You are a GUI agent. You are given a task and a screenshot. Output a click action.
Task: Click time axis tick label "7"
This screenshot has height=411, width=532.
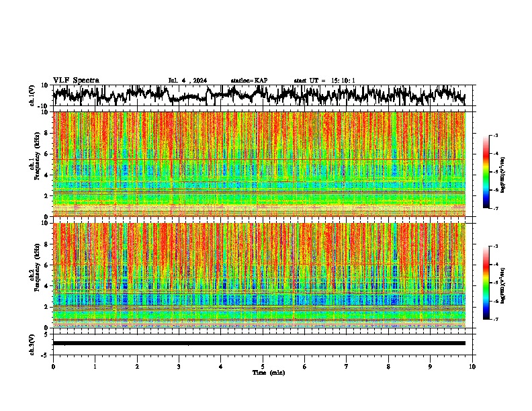pos(347,367)
